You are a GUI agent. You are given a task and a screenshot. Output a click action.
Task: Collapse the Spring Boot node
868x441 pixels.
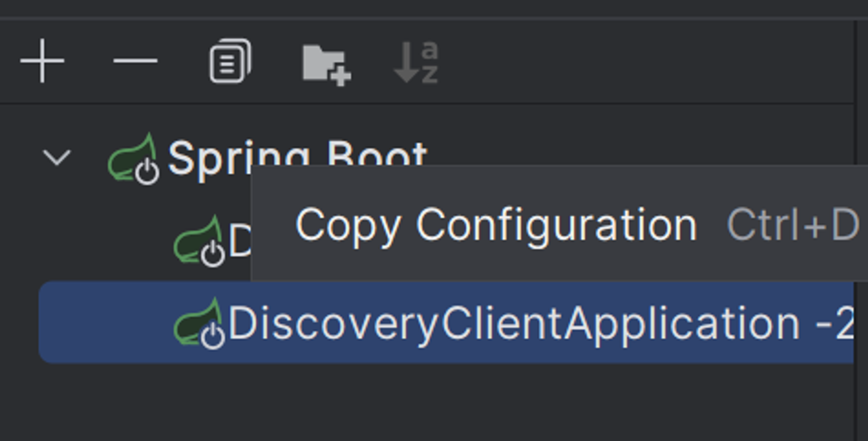click(x=57, y=157)
